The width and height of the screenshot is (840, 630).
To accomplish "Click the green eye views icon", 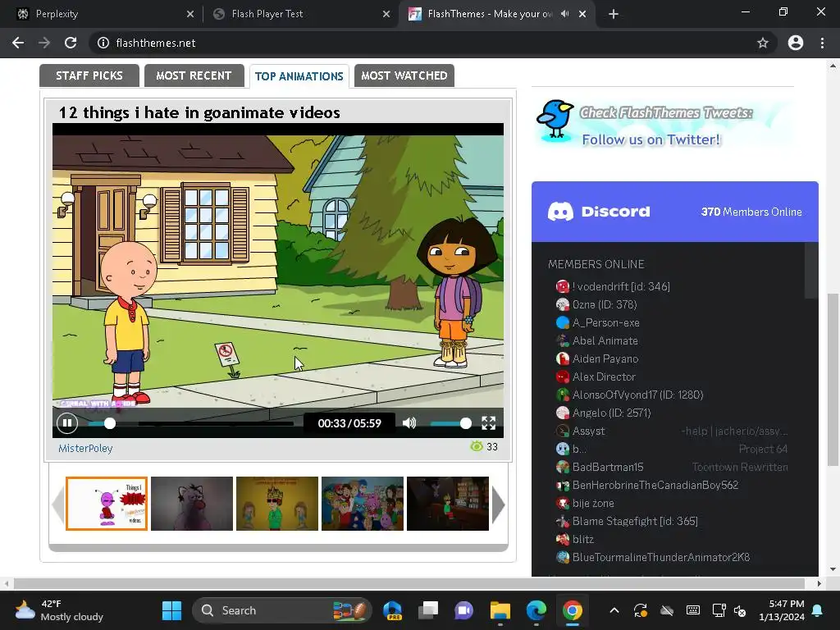I will pyautogui.click(x=477, y=446).
